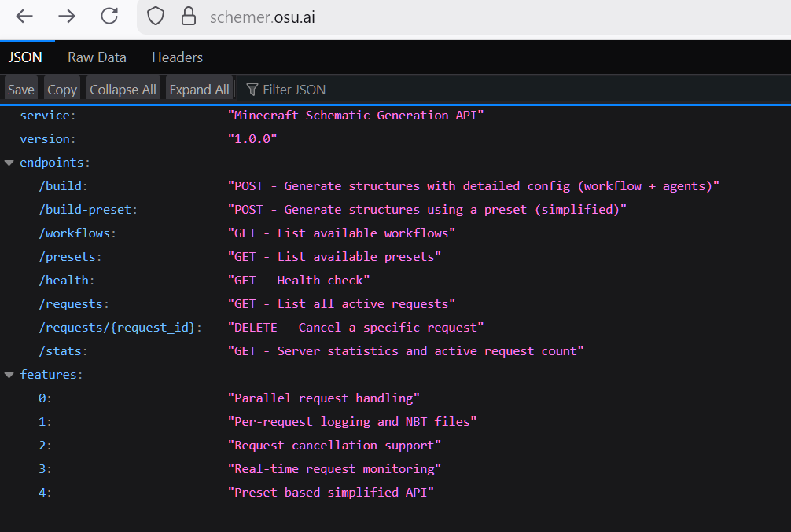Viewport: 791px width, 532px height.
Task: Click the Collapse All button
Action: (x=123, y=90)
